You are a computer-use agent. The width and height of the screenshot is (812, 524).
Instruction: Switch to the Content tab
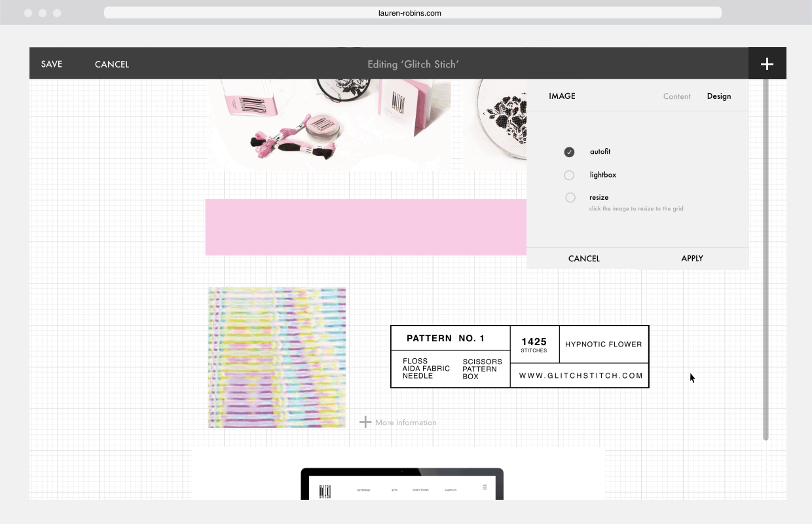pyautogui.click(x=676, y=96)
